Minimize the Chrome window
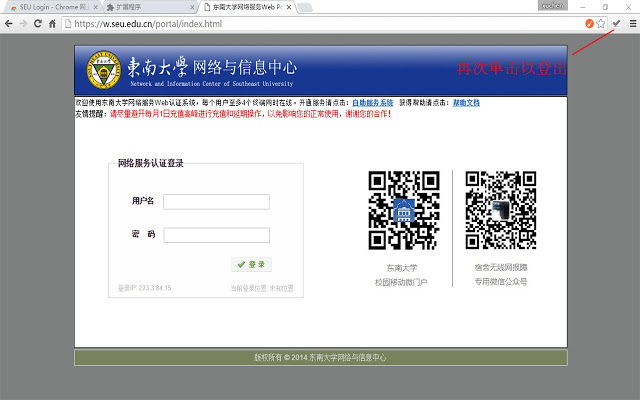 point(583,7)
